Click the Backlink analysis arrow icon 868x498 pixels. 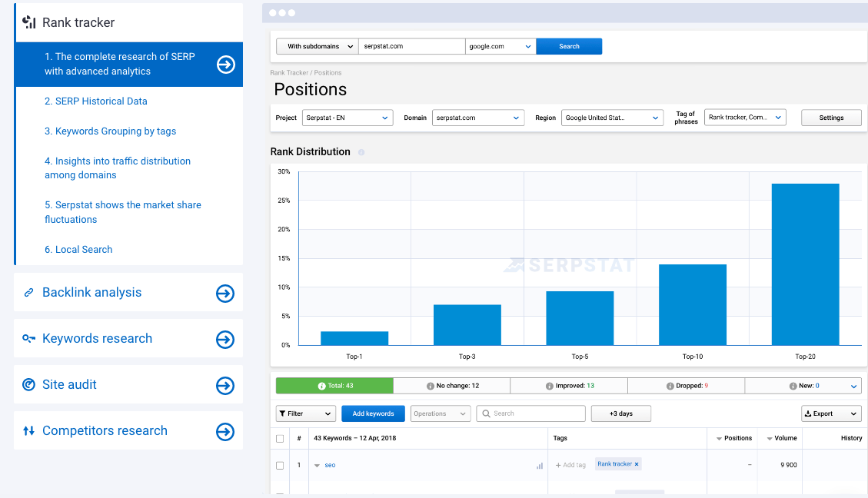coord(225,294)
